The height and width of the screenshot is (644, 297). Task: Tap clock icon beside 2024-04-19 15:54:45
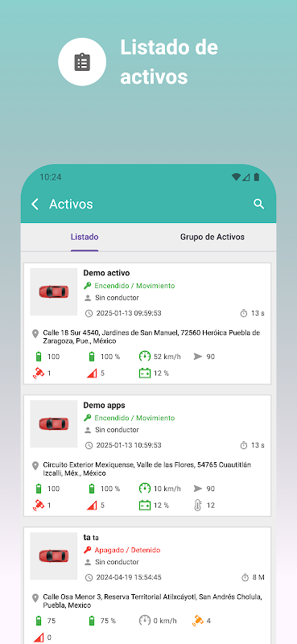pyautogui.click(x=89, y=578)
